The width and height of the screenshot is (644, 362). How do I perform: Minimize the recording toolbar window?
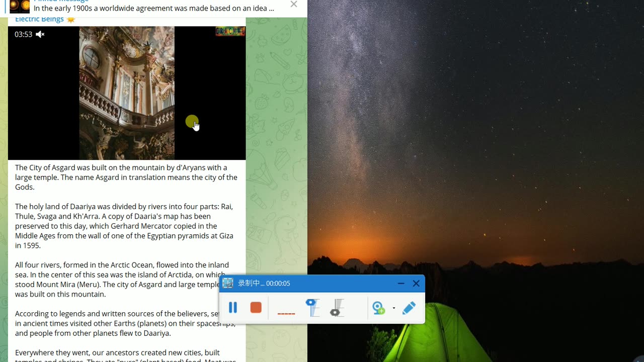(x=401, y=283)
